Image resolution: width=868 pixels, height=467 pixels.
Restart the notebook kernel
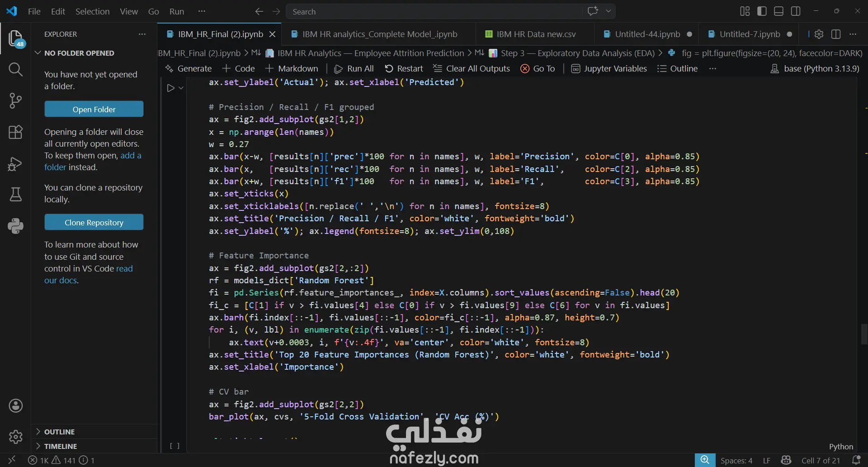click(404, 68)
